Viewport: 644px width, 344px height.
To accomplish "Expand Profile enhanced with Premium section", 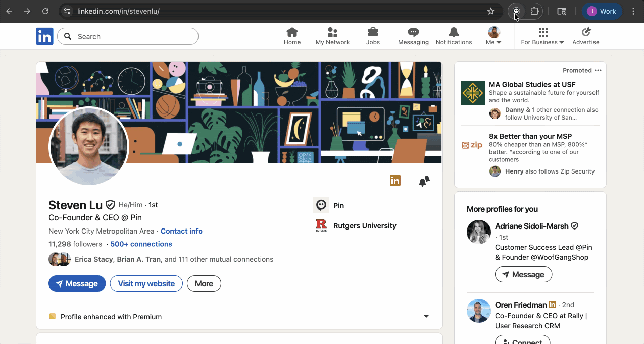I will click(426, 317).
